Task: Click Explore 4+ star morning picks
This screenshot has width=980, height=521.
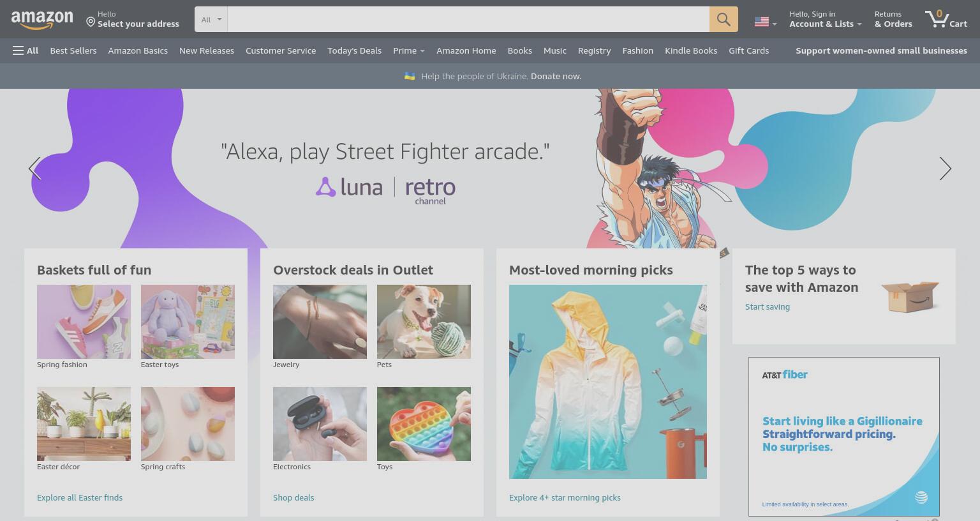Action: click(565, 497)
